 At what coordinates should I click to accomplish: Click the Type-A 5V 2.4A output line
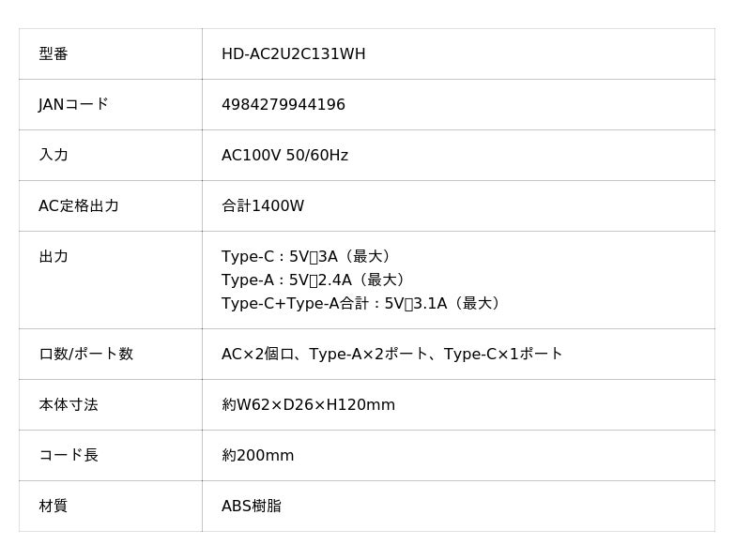(x=314, y=280)
